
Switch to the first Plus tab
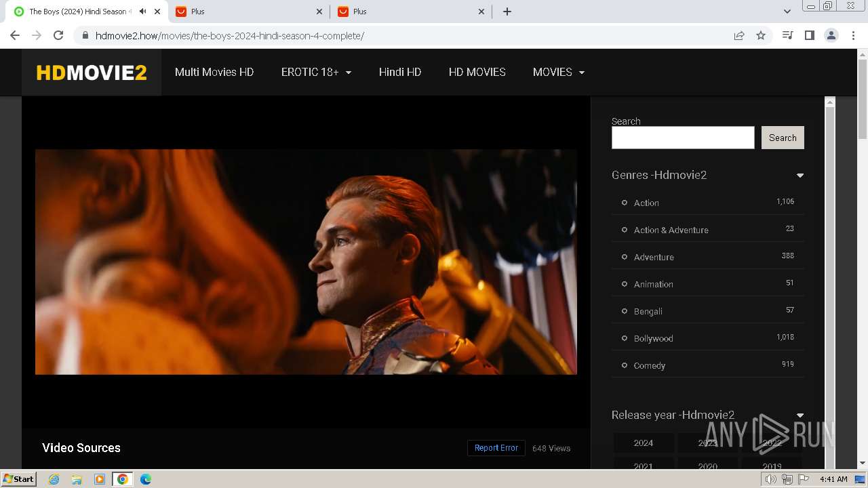tap(249, 12)
